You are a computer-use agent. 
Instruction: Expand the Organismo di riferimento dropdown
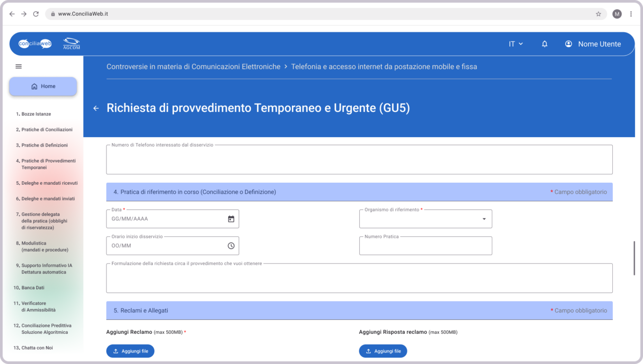coord(484,219)
